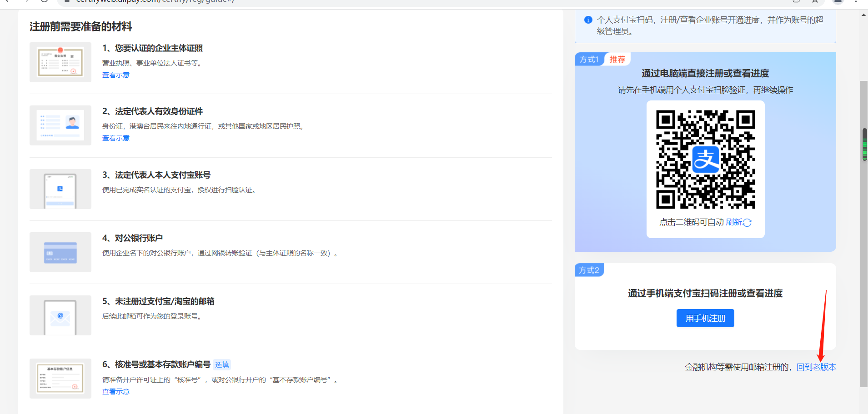Select the title 5、未注册过支付宝/淘宝的邮箱
This screenshot has height=414, width=868.
tap(158, 301)
